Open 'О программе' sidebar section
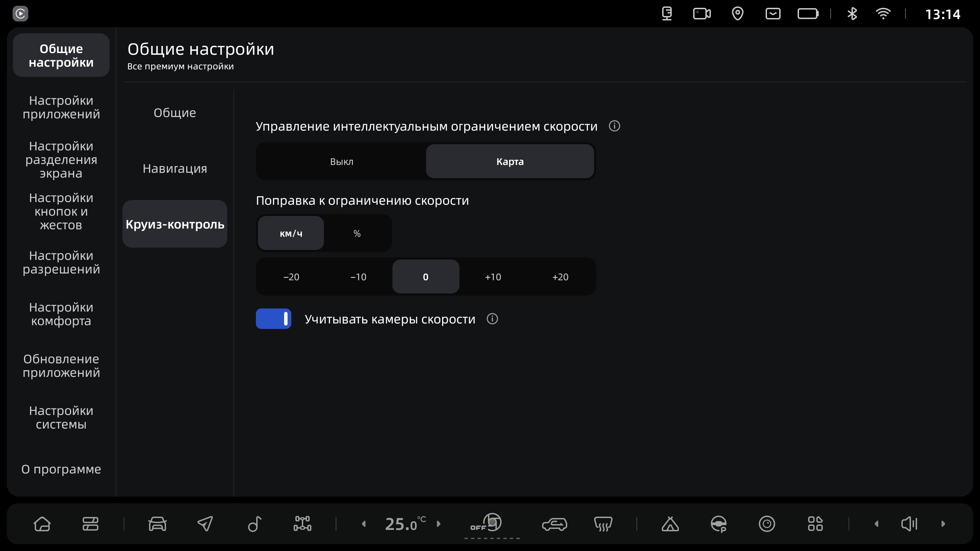 pyautogui.click(x=61, y=469)
